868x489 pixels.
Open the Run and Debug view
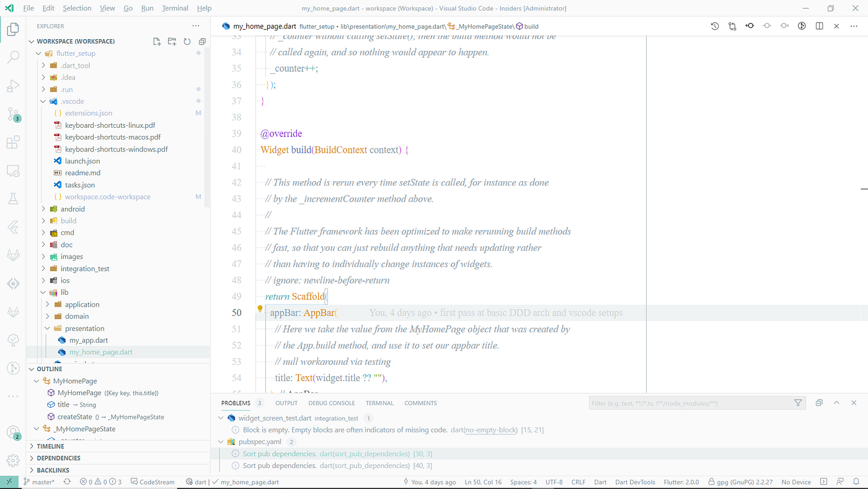[13, 86]
